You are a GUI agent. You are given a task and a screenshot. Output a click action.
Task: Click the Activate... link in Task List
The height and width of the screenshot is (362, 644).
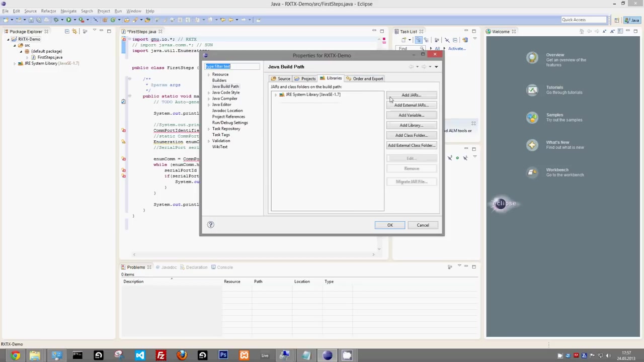[457, 49]
